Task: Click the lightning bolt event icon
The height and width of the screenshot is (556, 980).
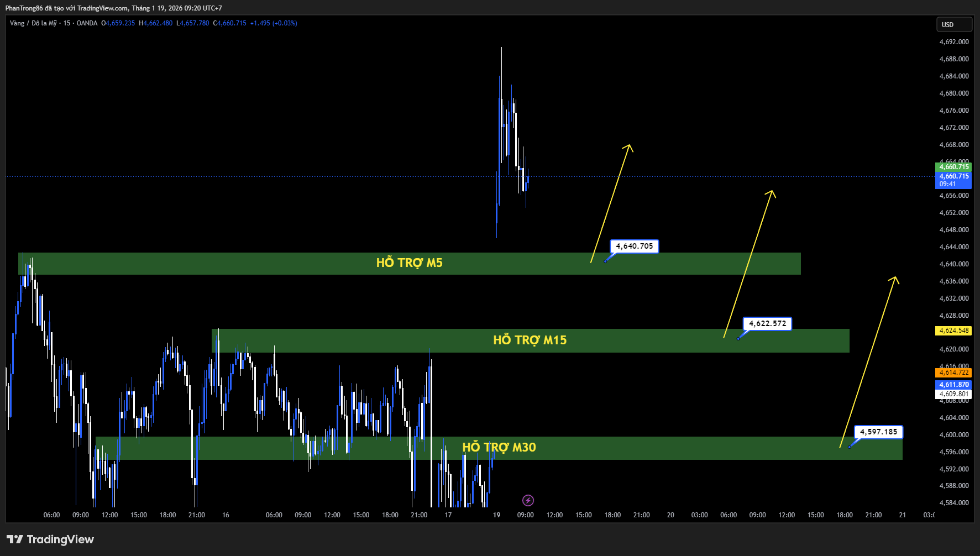Action: point(528,501)
